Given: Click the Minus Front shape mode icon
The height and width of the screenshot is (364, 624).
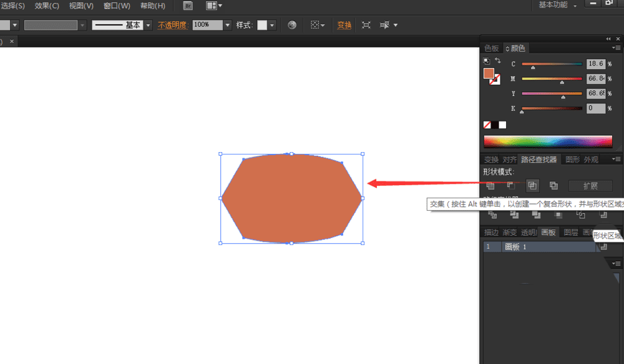Looking at the screenshot, I should pyautogui.click(x=511, y=186).
